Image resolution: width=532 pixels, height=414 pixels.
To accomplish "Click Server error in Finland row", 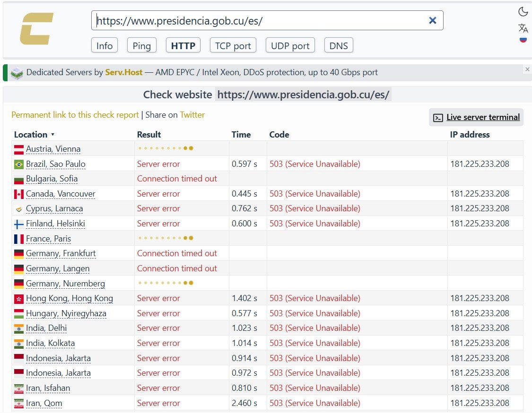I will coord(158,224).
